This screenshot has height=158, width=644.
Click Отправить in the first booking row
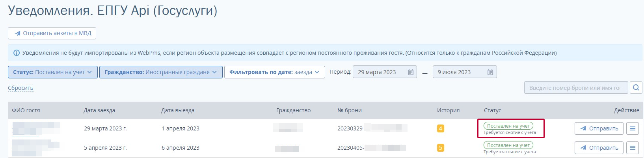click(599, 128)
